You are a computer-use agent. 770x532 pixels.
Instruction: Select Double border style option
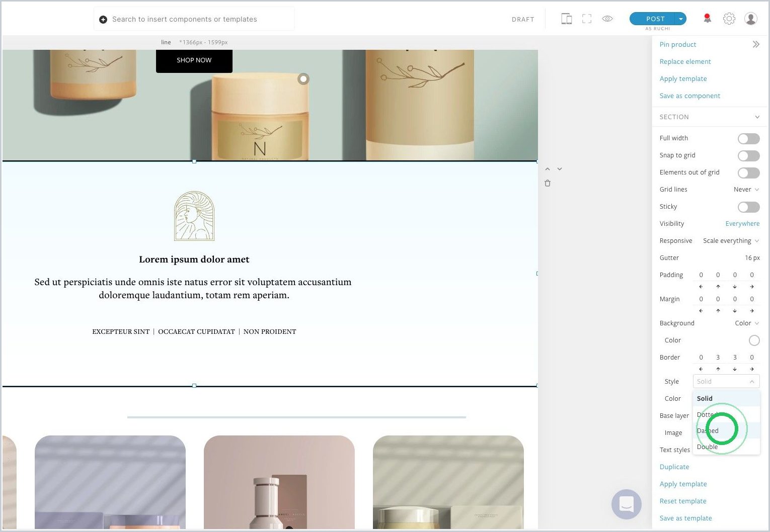tap(726, 447)
